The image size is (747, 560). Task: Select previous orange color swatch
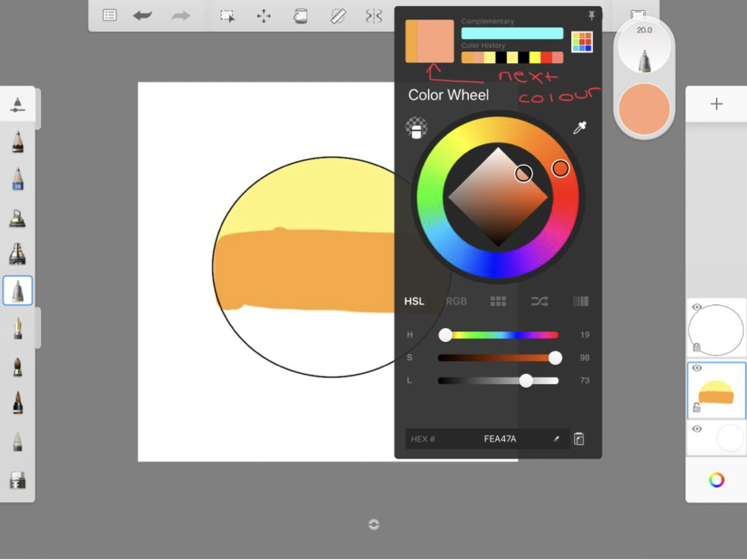pos(411,41)
